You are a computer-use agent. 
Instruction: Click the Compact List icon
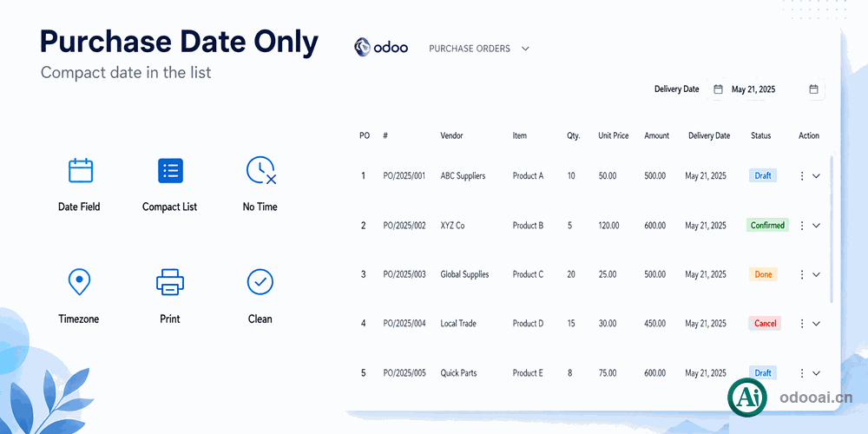(x=170, y=170)
